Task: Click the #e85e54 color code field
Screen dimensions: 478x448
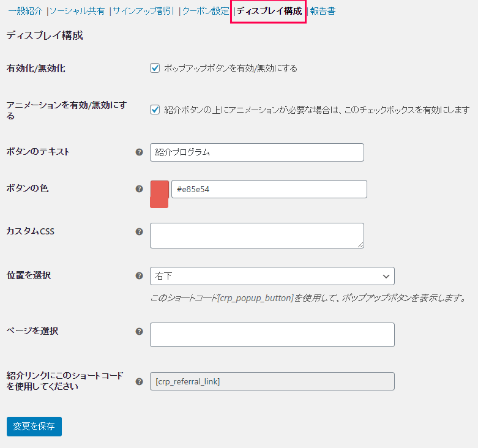Action: coord(269,189)
